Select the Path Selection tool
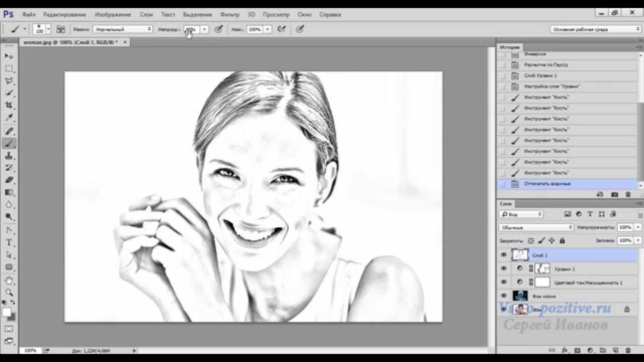Screen dimensions: 644x362 (9, 255)
